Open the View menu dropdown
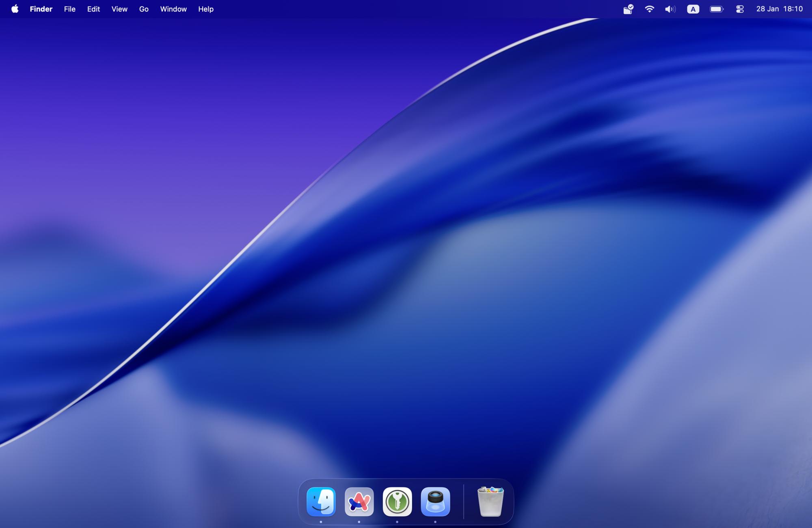 pos(119,9)
